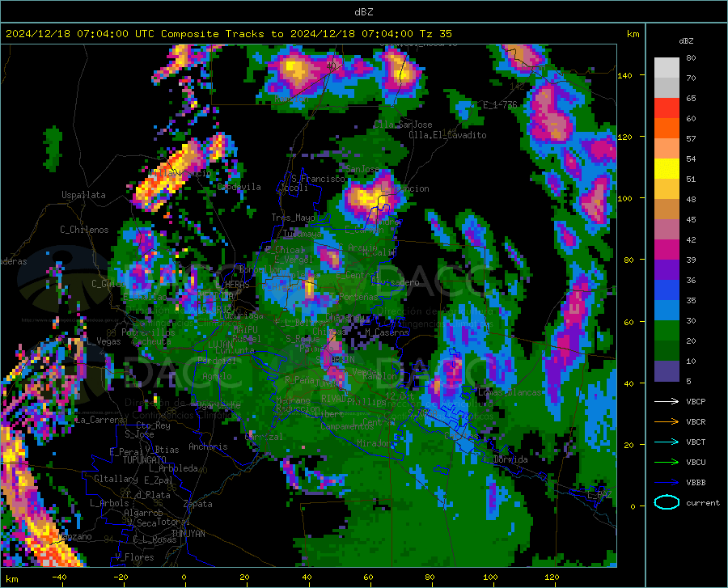Pick the grey-white 70 dBZ swatch
The width and height of the screenshot is (728, 588).
667,68
